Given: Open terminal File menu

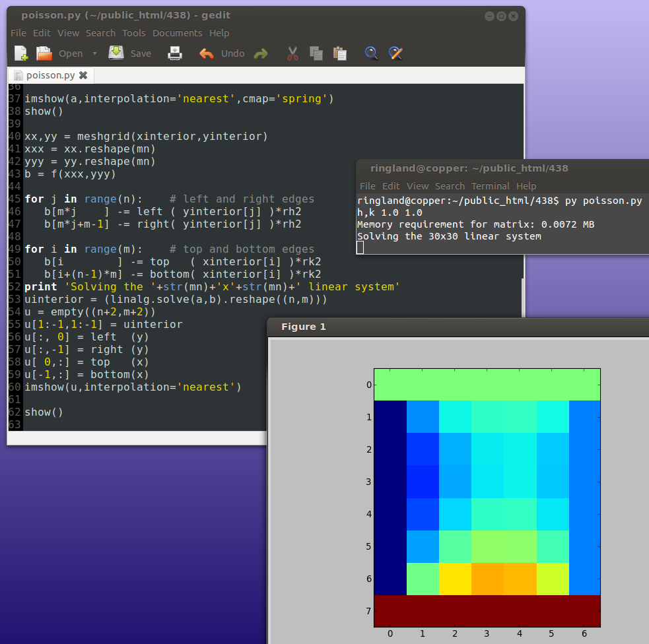Looking at the screenshot, I should 368,186.
